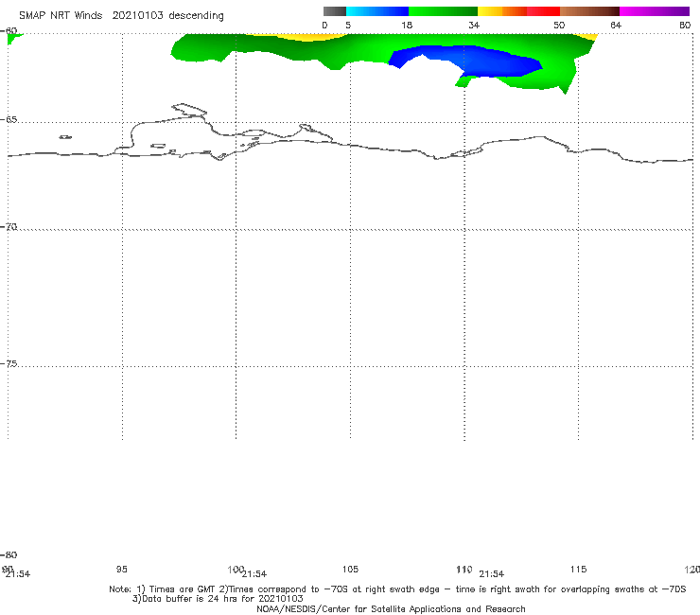Pick the green segment of the wind color bar
Viewport: 700px width, 615px height.
(x=444, y=11)
